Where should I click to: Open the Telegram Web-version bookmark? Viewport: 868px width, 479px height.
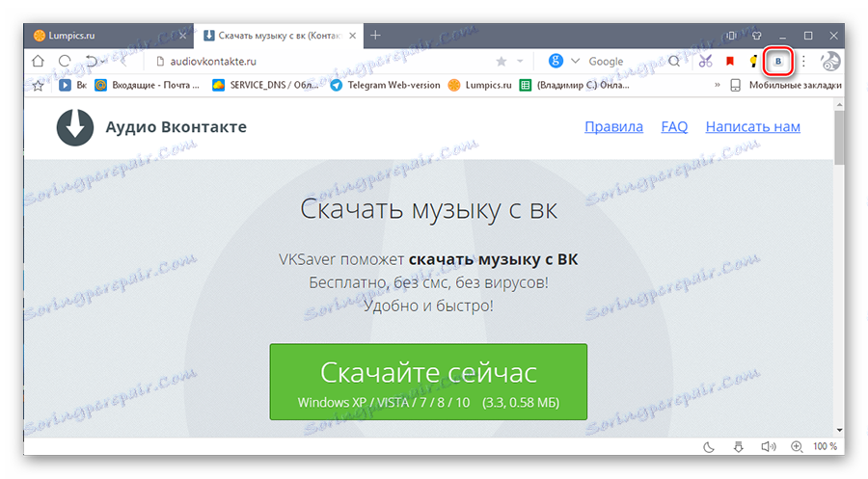[x=385, y=85]
